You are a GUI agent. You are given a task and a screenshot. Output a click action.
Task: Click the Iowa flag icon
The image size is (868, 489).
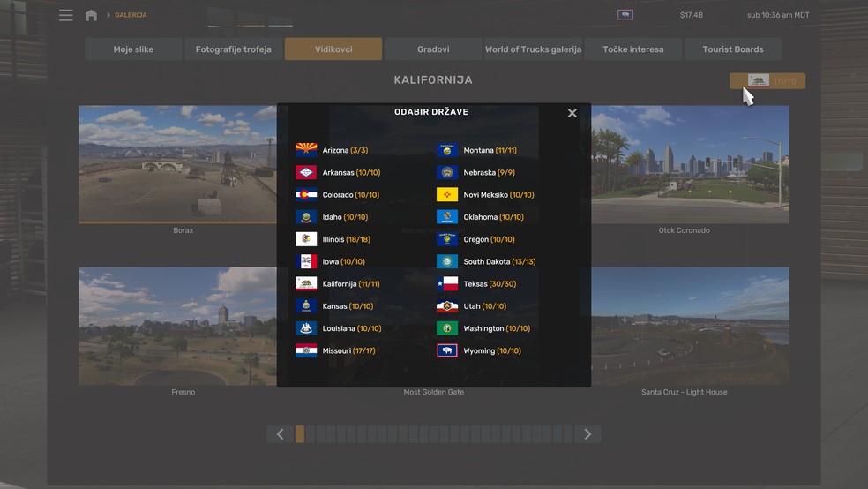tap(306, 261)
